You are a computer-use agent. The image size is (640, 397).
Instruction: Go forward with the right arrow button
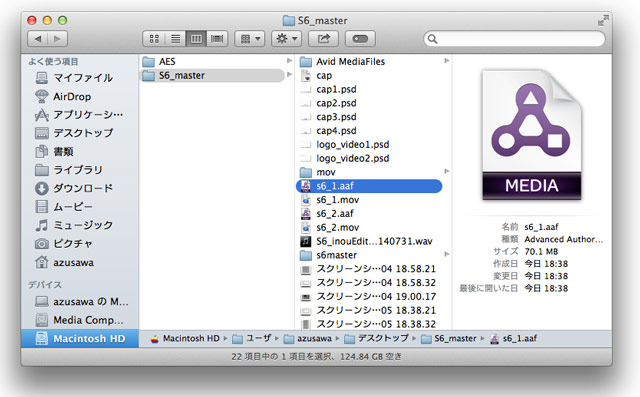[x=58, y=39]
